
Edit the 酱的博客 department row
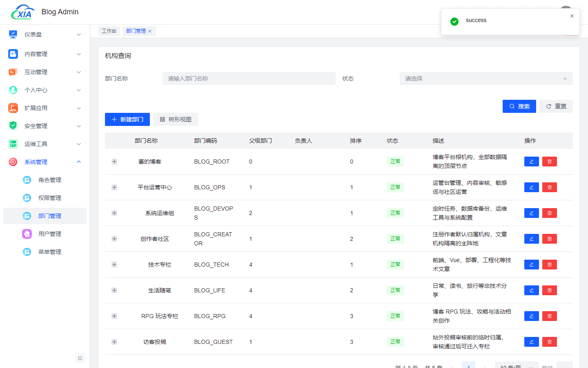tap(532, 162)
